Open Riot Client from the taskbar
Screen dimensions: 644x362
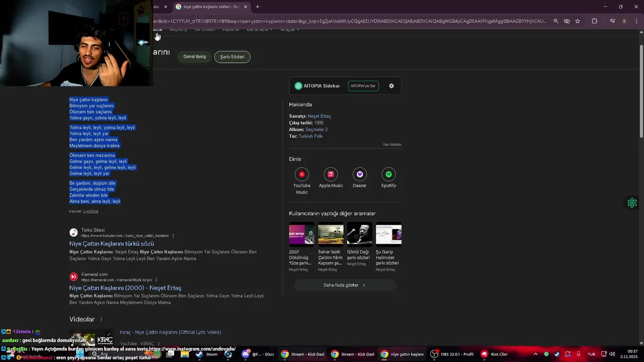pyautogui.click(x=494, y=354)
